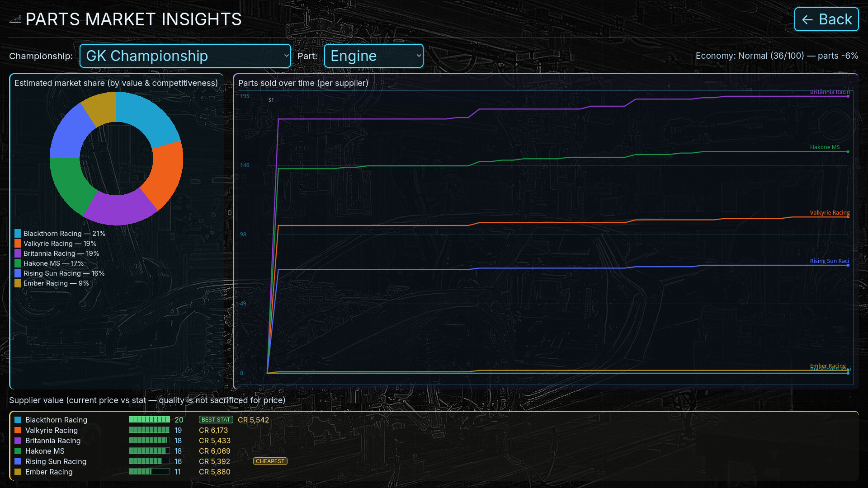Click the BEST STAT badge

[x=216, y=420]
